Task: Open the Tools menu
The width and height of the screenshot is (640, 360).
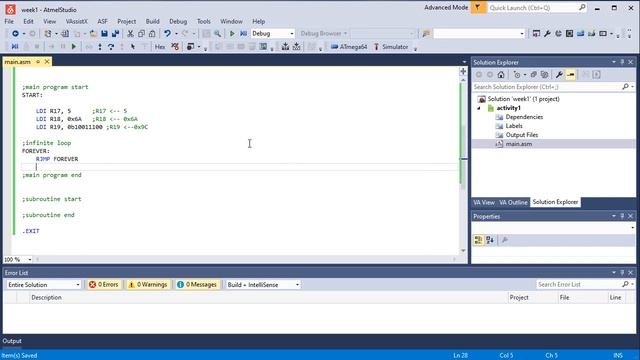Action: click(203, 21)
